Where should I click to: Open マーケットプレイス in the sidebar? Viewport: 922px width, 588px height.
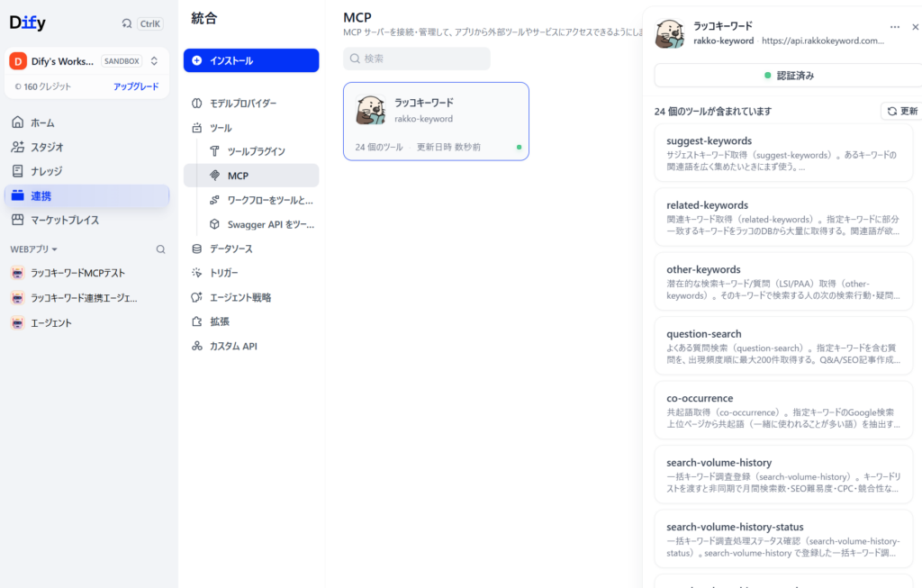pos(87,220)
